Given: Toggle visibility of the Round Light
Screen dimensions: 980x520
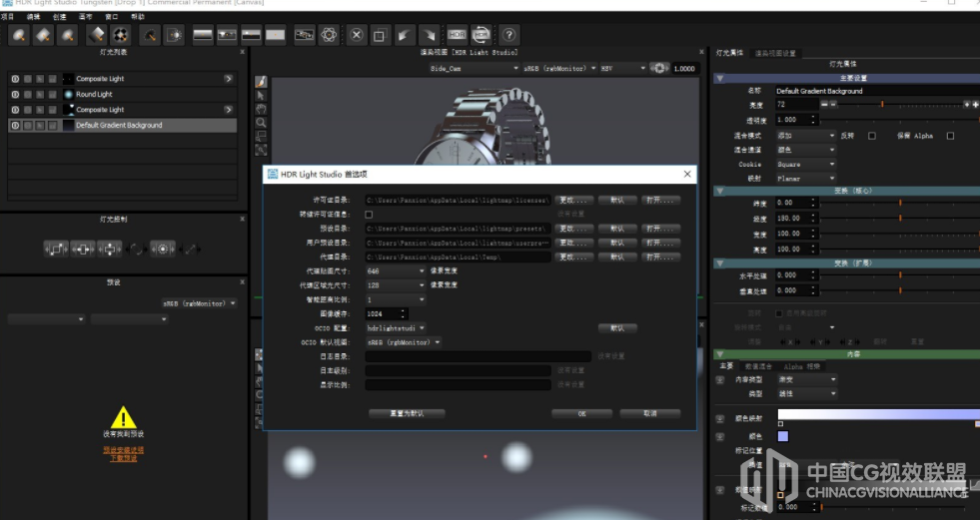Looking at the screenshot, I should tap(15, 94).
